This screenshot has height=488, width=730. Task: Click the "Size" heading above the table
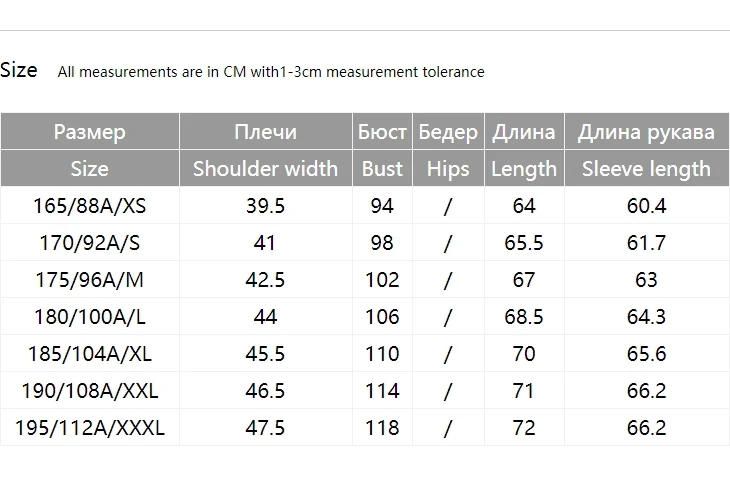click(19, 70)
